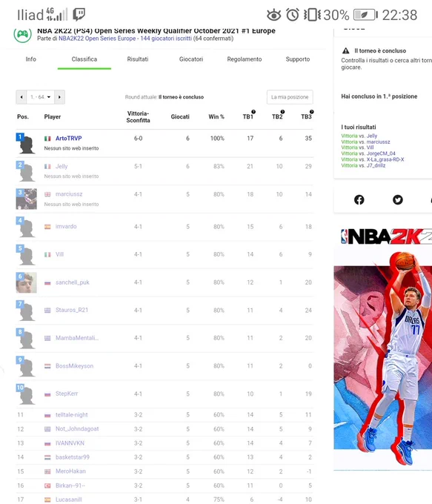The height and width of the screenshot is (504, 432).
Task: Open imvardo player profile link
Action: pyautogui.click(x=66, y=226)
